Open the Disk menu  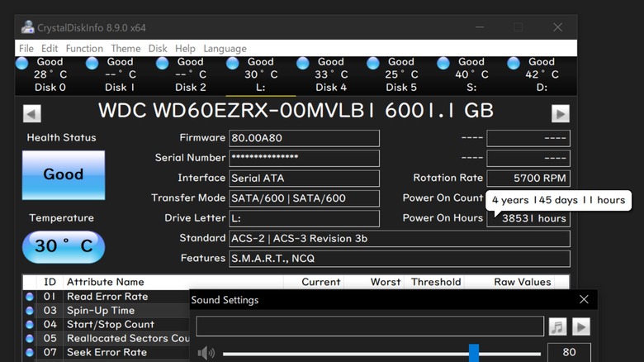pyautogui.click(x=158, y=49)
